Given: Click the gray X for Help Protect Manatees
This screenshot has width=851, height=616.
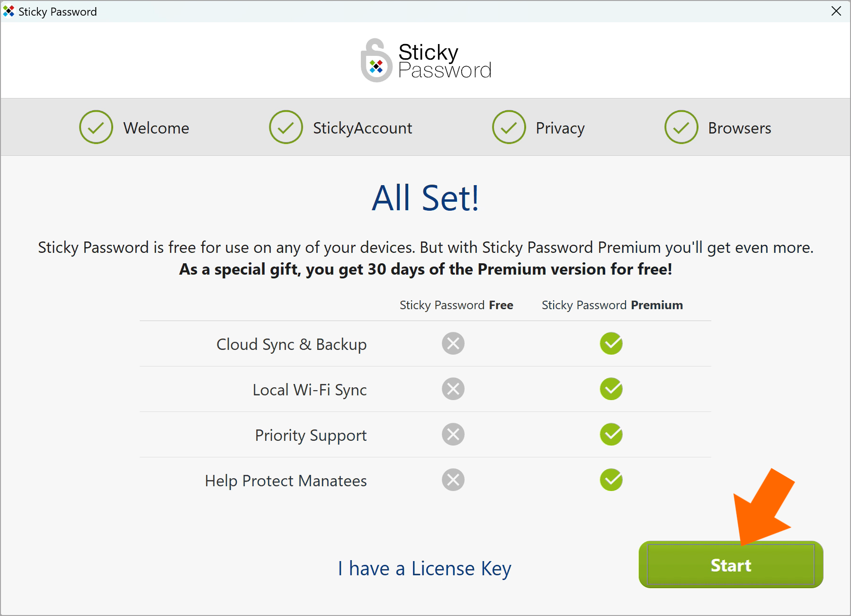Looking at the screenshot, I should [x=453, y=480].
